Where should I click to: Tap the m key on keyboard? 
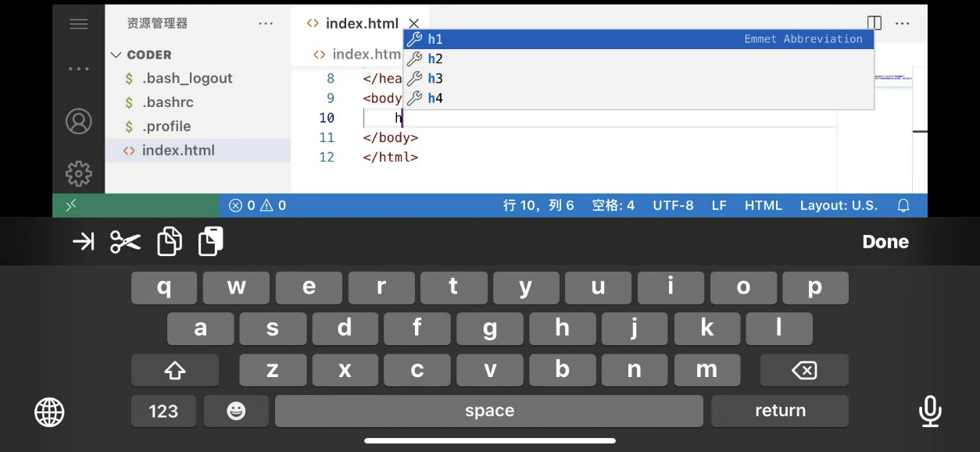pyautogui.click(x=706, y=370)
